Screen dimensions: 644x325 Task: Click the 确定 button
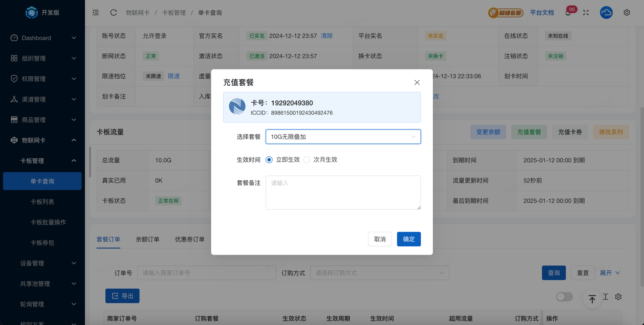tap(409, 239)
